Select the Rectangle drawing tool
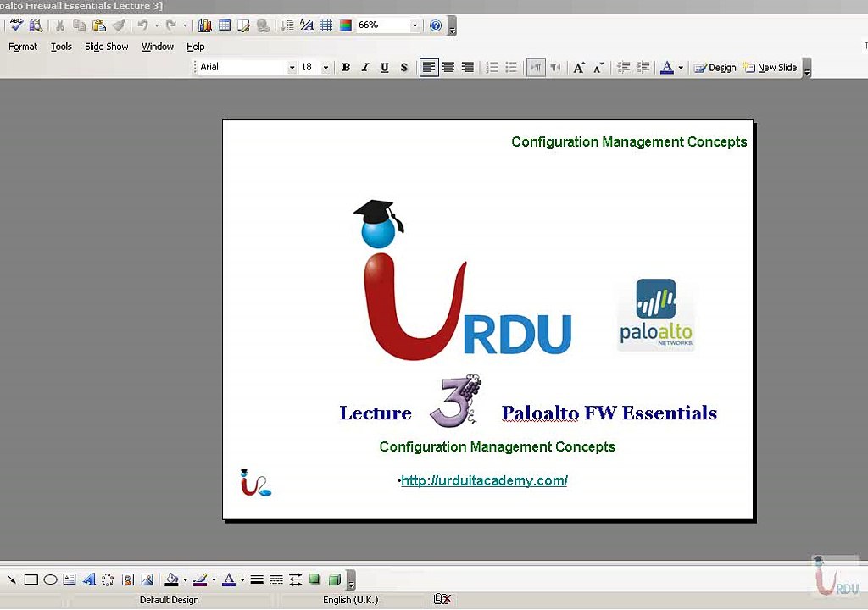This screenshot has height=610, width=868. click(x=31, y=579)
